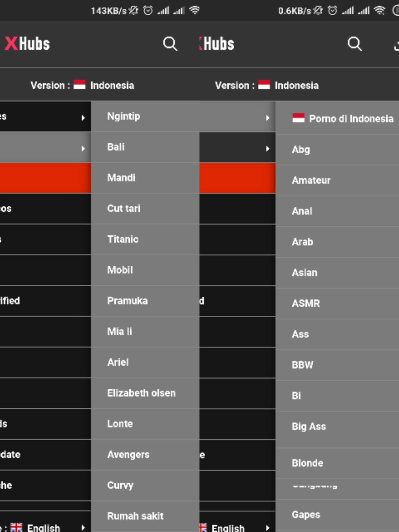Expand the highlighted gray row arrow, left screen
This screenshot has height=532, width=399.
point(83,148)
